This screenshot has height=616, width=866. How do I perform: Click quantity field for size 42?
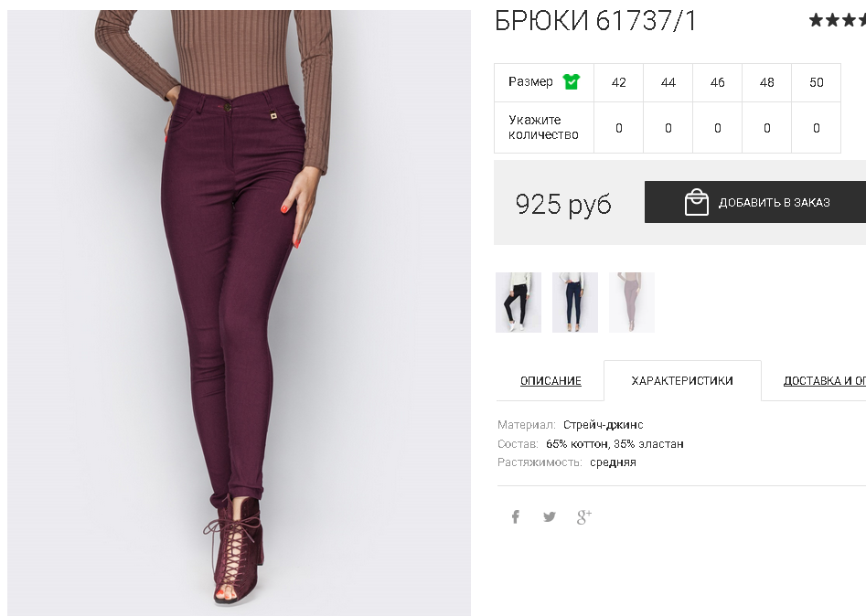pyautogui.click(x=618, y=128)
